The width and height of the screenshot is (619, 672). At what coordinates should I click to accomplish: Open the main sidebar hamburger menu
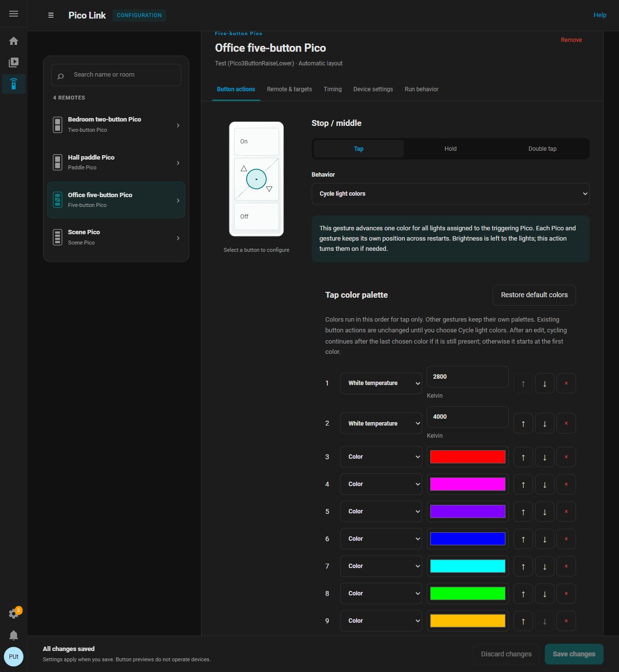(14, 14)
